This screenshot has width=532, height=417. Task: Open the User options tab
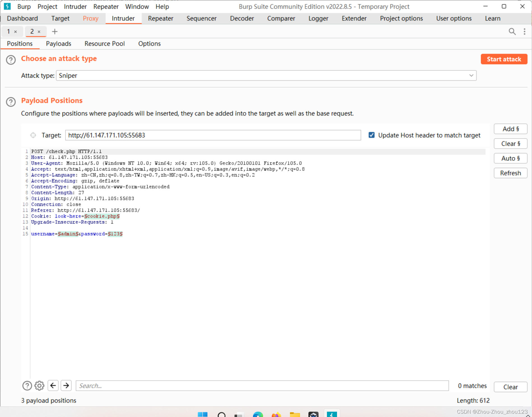[454, 18]
